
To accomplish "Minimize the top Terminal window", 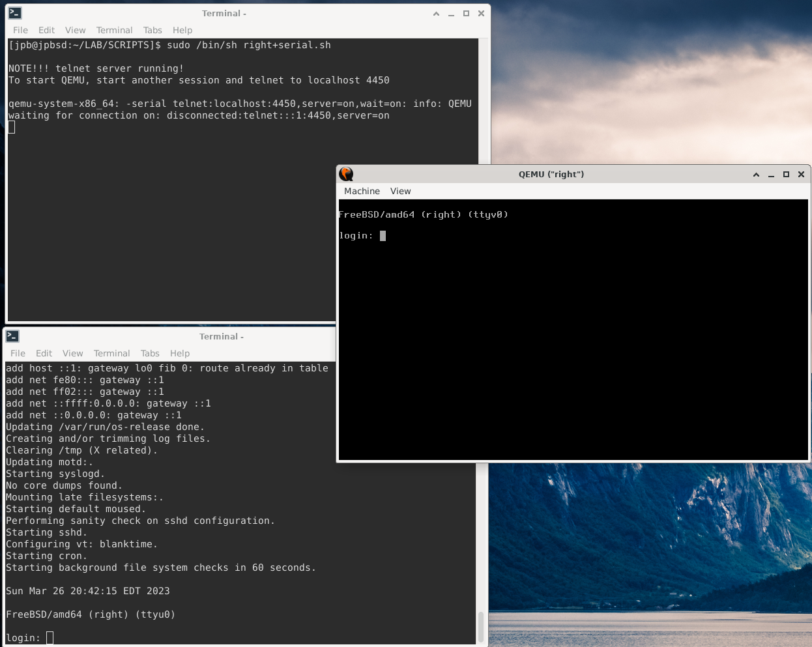I will (451, 13).
